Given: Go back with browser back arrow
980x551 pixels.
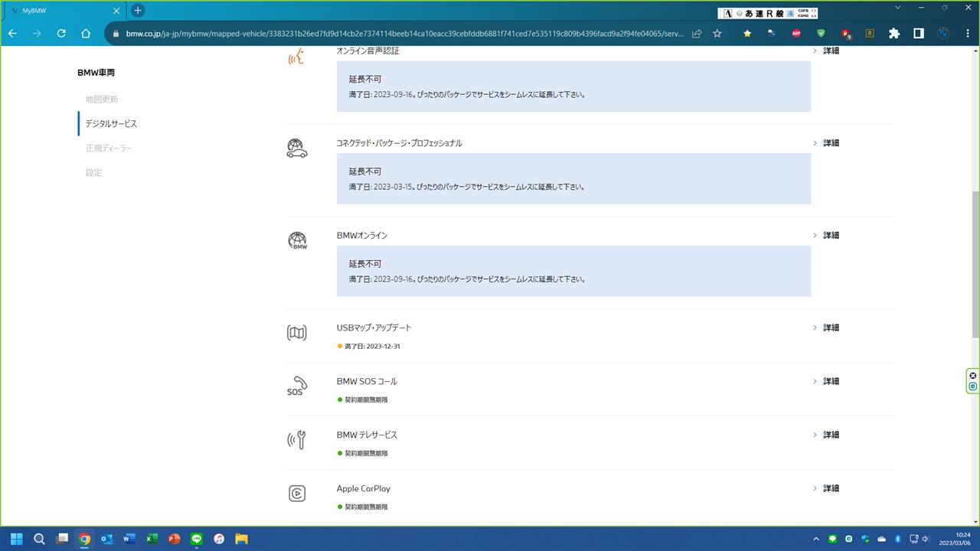Looking at the screenshot, I should click(x=12, y=34).
